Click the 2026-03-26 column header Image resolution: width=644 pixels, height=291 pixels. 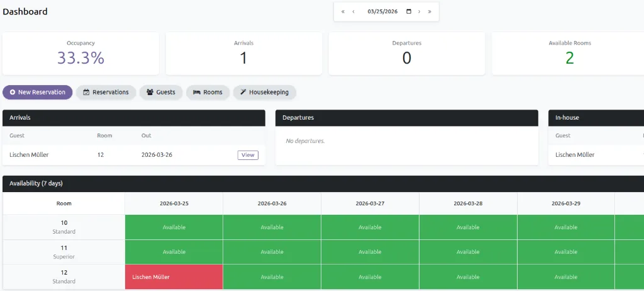[x=272, y=203]
